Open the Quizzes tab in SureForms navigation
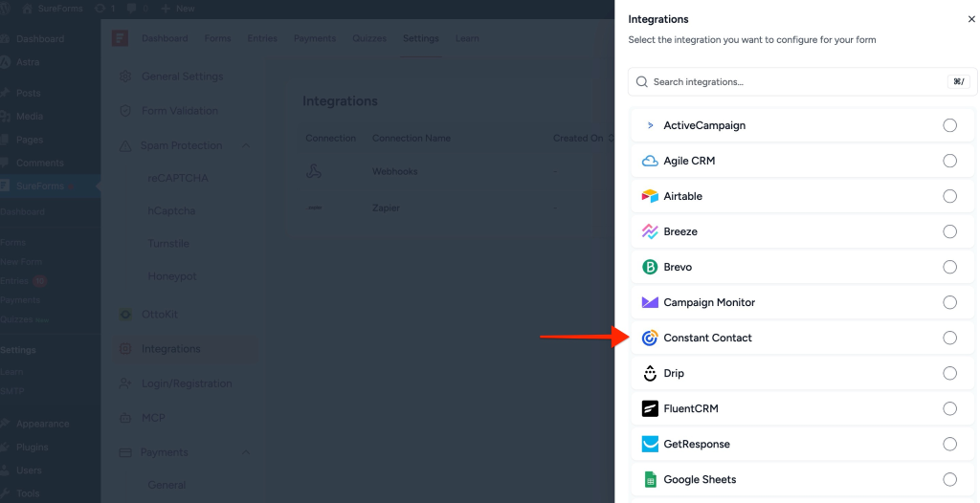This screenshot has height=503, width=980. click(x=368, y=38)
